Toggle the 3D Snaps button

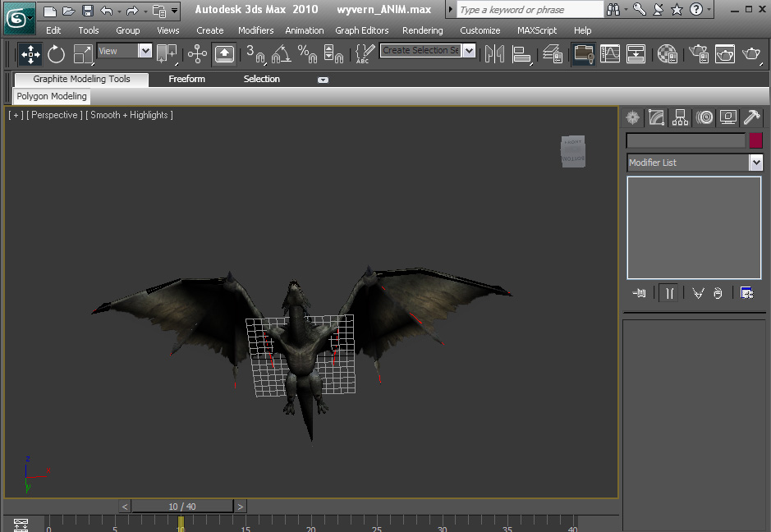[x=255, y=54]
